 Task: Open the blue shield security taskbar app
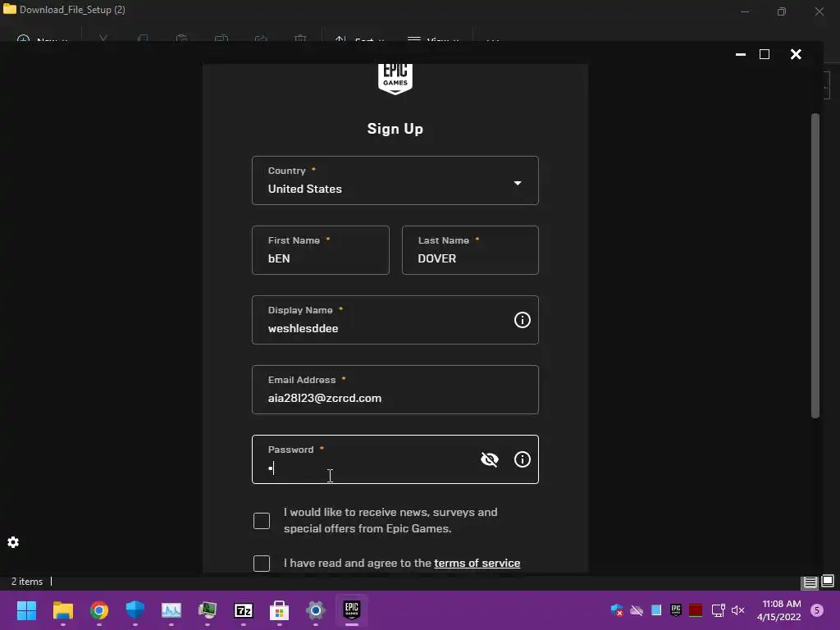(x=135, y=610)
